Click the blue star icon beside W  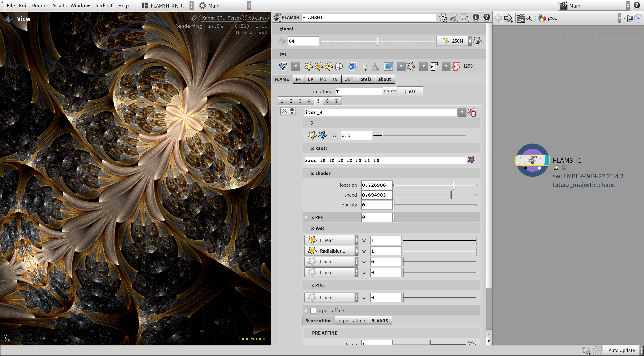[x=322, y=135]
